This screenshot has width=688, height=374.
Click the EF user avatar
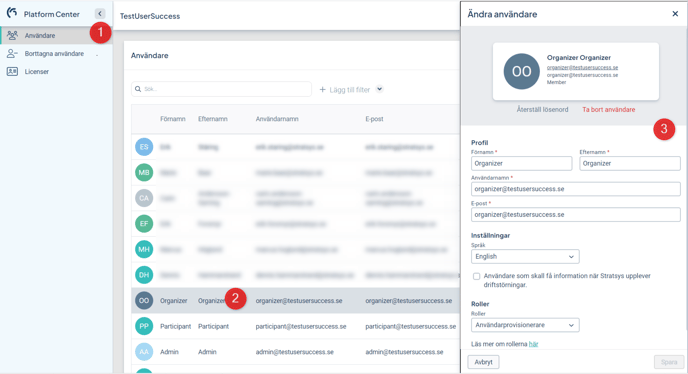[x=144, y=224]
